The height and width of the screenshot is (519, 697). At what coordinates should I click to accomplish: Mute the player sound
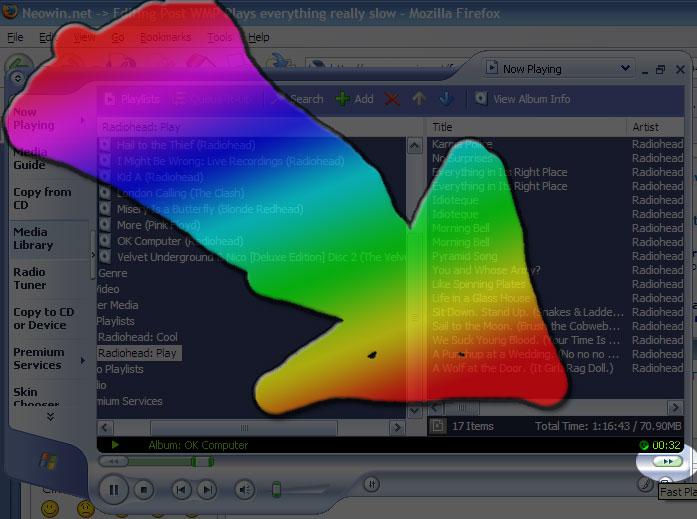pyautogui.click(x=244, y=490)
